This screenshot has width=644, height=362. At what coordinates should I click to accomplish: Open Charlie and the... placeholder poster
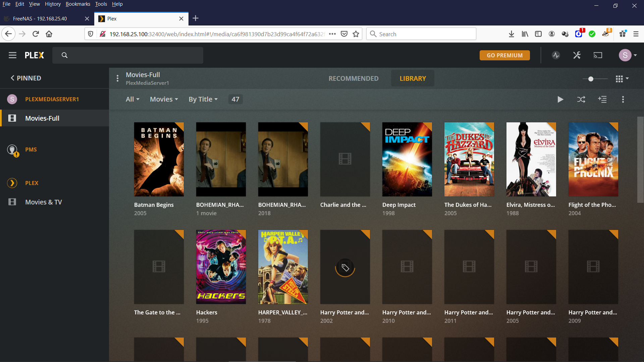(345, 159)
